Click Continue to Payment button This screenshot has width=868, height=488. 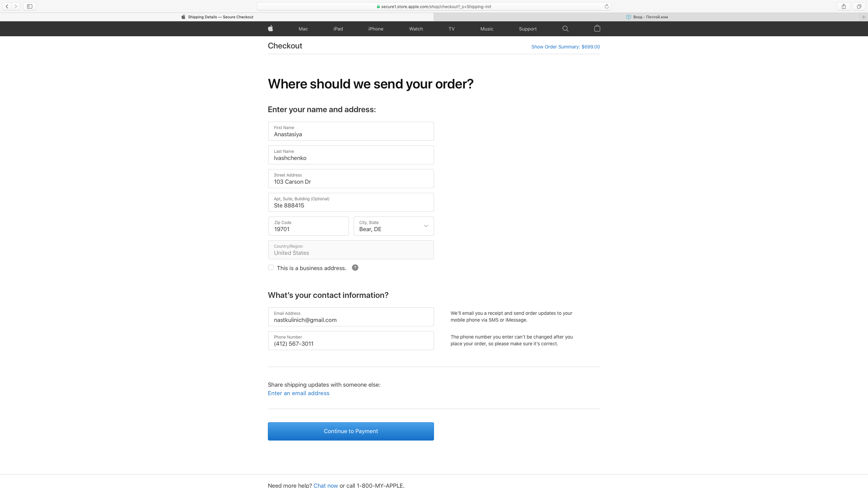coord(351,431)
